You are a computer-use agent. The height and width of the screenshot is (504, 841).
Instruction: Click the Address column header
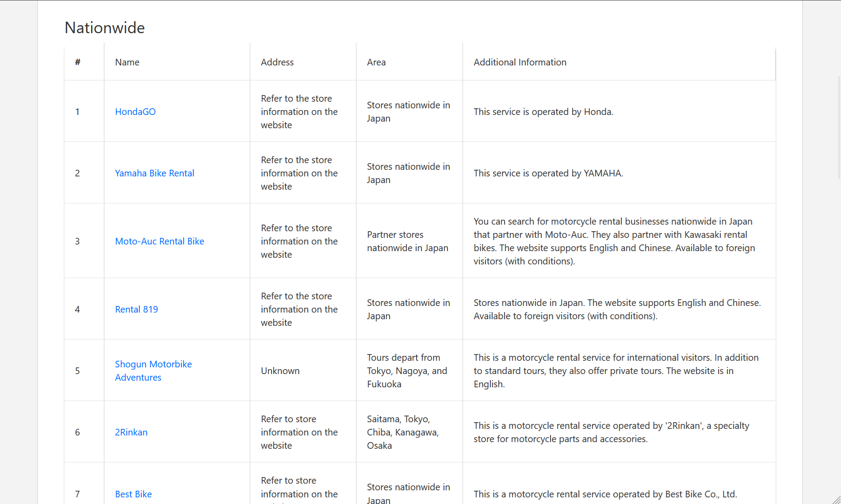pos(303,62)
